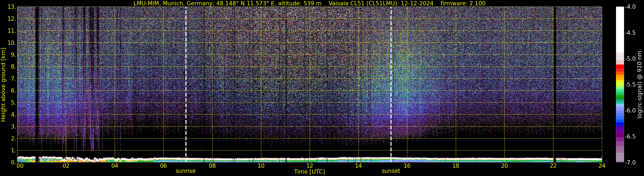Image resolution: width=644 pixels, height=176 pixels.
Task: Select the height-axis tick label "9."
Action: (13, 55)
